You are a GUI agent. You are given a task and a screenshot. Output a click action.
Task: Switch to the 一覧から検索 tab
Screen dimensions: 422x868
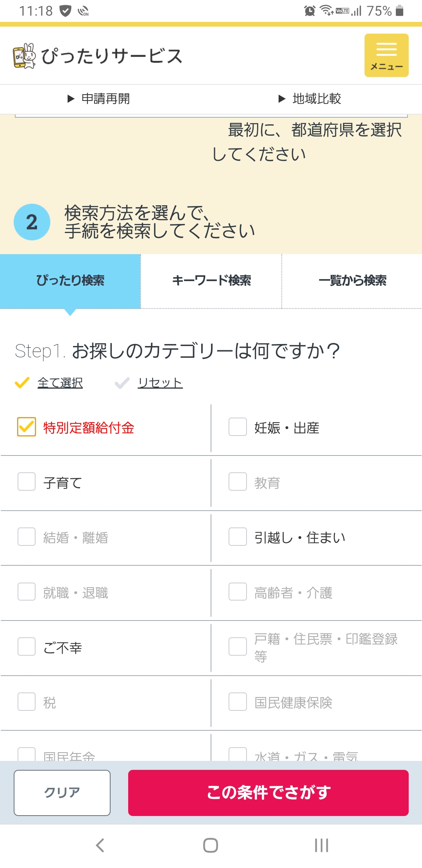(x=352, y=281)
